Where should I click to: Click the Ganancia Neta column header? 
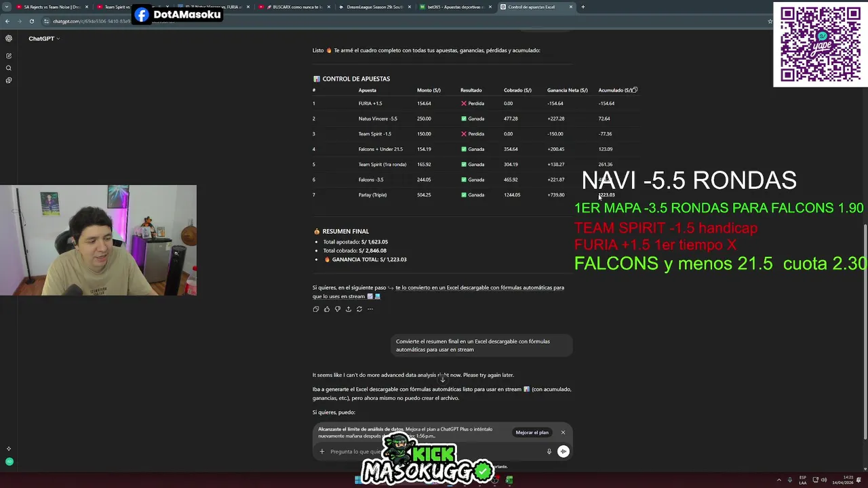(x=568, y=90)
